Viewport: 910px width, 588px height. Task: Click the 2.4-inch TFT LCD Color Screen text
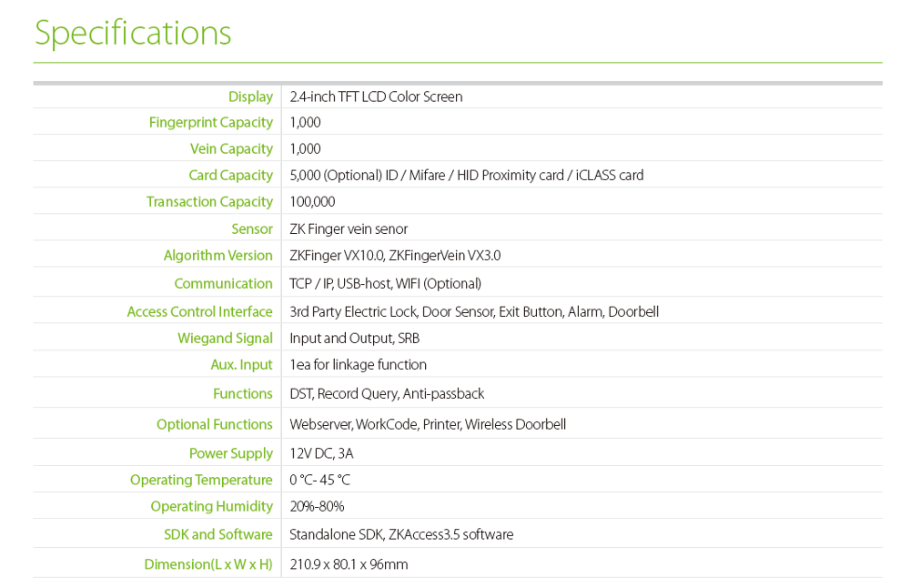pos(376,96)
